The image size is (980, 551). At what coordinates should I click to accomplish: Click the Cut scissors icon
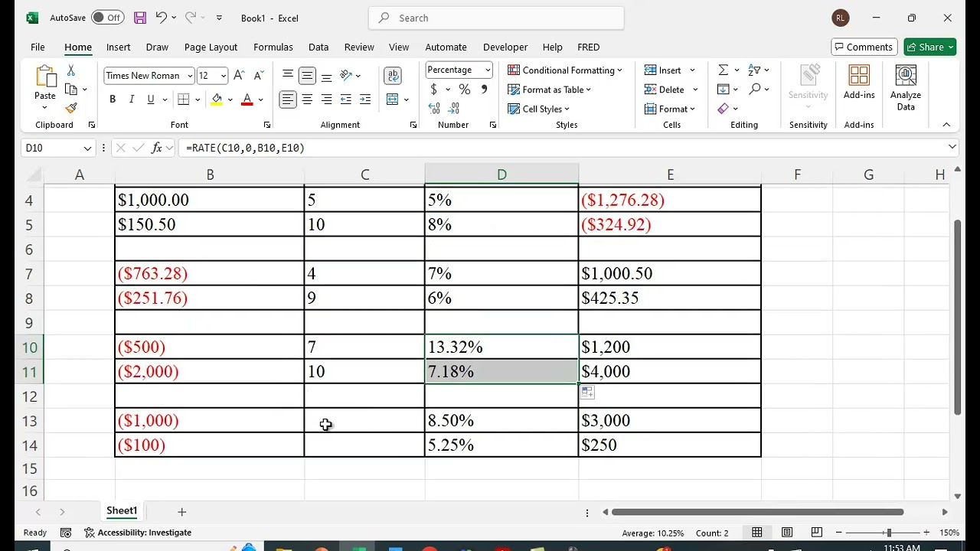pos(71,70)
